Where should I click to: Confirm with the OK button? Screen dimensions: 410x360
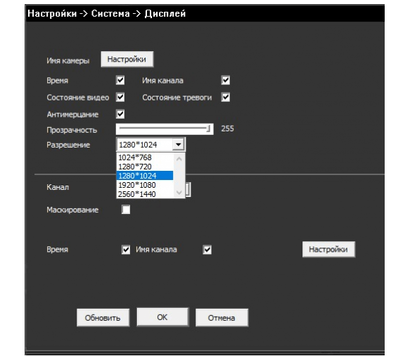pyautogui.click(x=162, y=317)
